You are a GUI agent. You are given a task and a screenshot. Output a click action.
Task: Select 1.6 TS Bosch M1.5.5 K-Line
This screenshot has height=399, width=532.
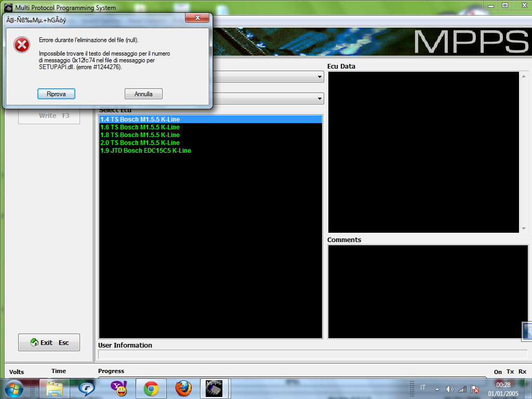point(210,127)
